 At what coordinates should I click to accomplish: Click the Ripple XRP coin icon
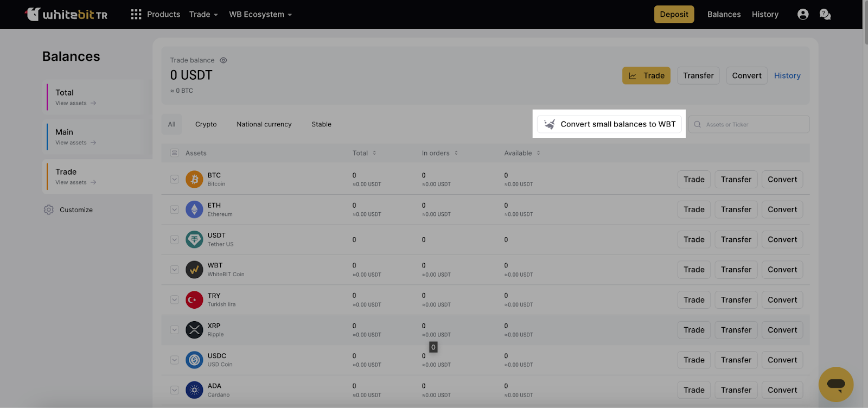click(194, 330)
